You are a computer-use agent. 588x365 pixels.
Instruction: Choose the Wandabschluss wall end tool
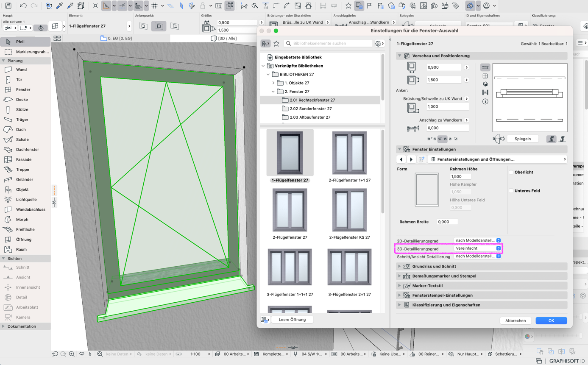(25, 209)
